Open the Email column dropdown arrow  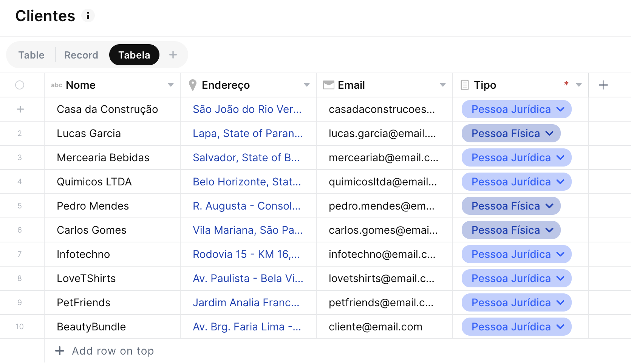(443, 85)
